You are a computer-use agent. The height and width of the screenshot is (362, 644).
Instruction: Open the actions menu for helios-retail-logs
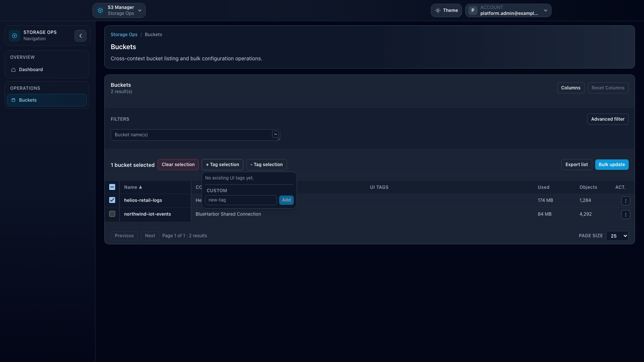(626, 200)
